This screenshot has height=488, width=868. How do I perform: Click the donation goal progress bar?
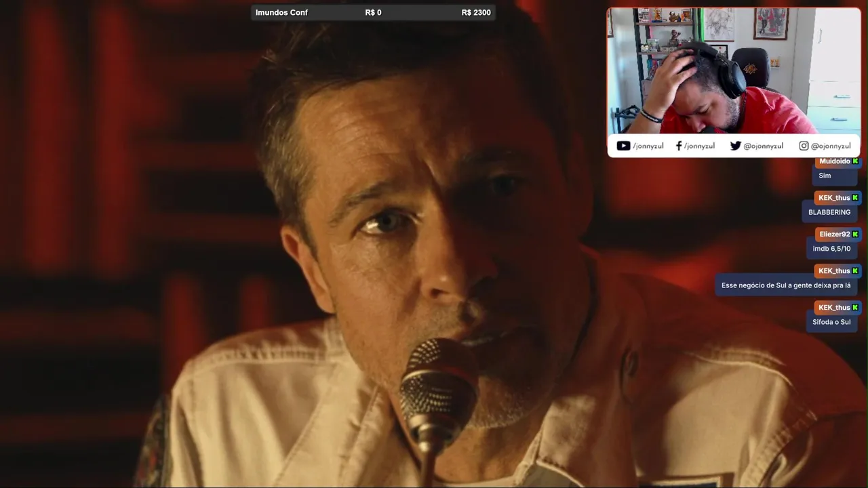373,13
